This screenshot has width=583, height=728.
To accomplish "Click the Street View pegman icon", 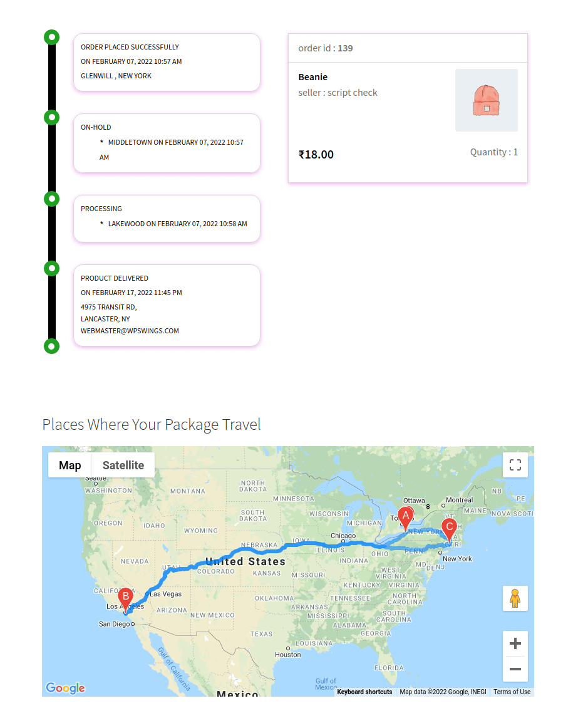I will 515,598.
